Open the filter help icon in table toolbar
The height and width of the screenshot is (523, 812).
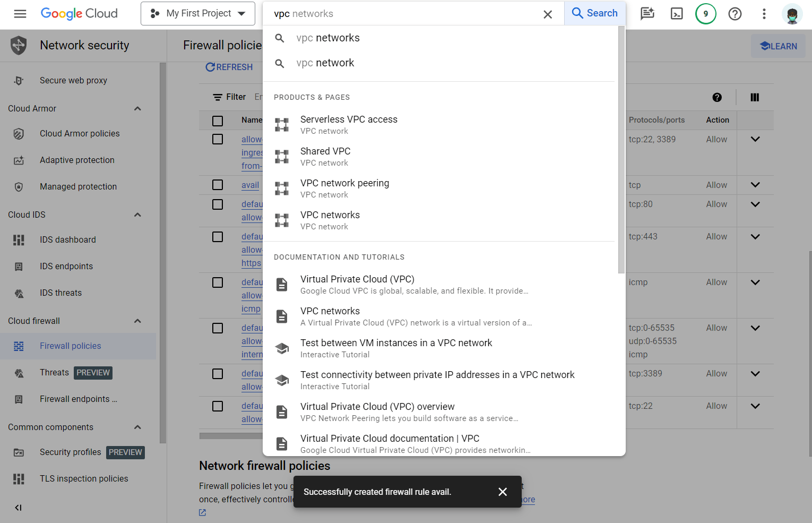click(717, 97)
